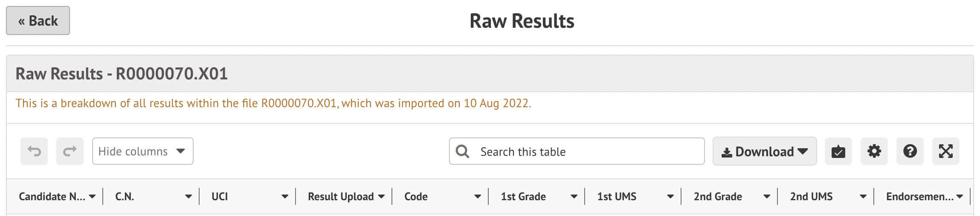The image size is (980, 216).
Task: Open C.N. column menu arrow
Action: pyautogui.click(x=188, y=197)
